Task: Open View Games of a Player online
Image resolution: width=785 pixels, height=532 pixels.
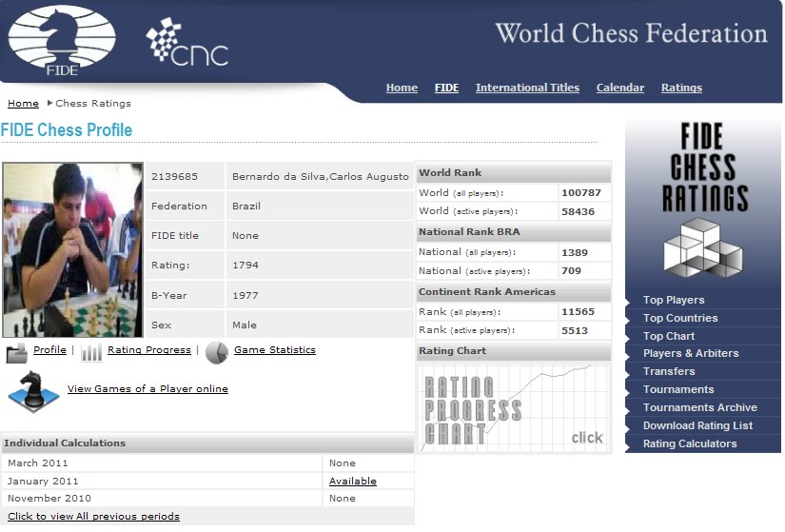Action: click(x=147, y=388)
